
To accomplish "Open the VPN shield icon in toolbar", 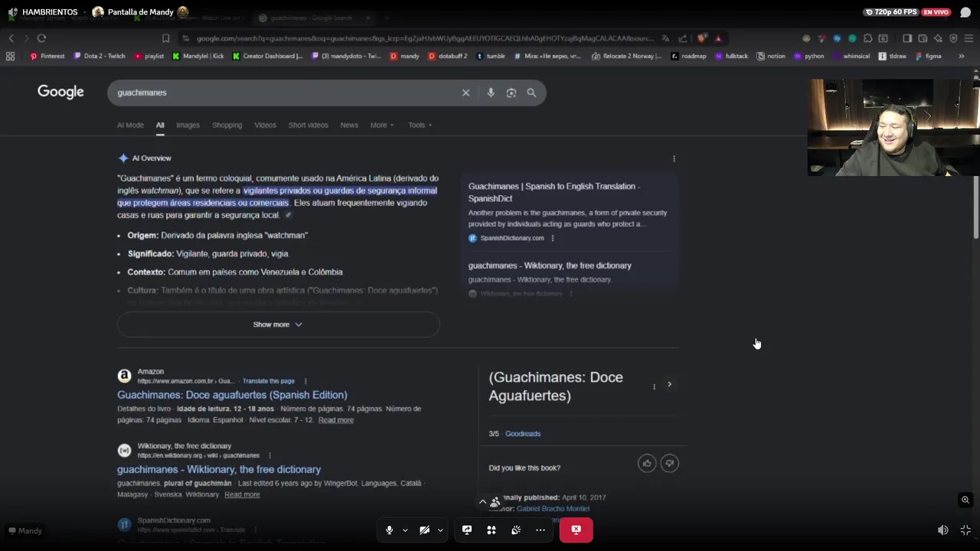I will (953, 38).
